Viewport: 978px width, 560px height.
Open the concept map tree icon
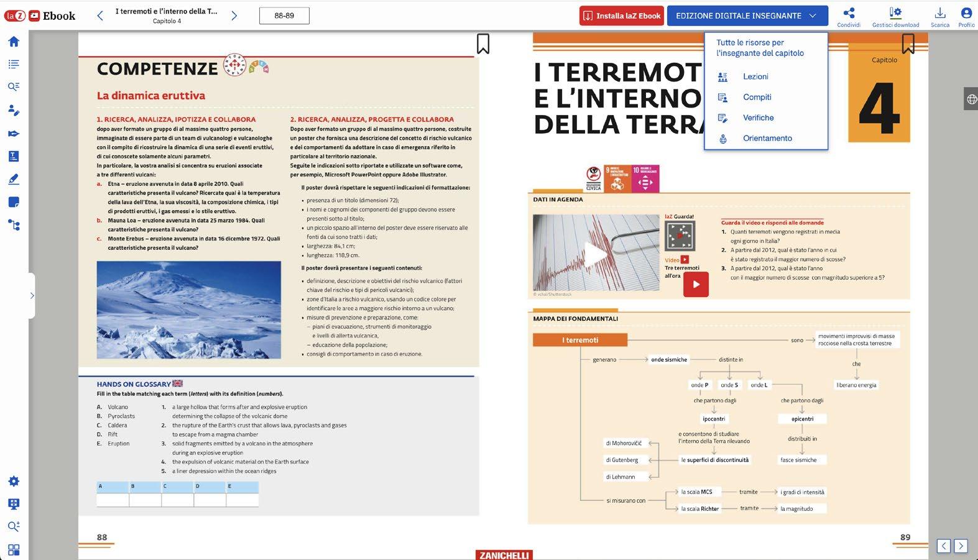[14, 225]
